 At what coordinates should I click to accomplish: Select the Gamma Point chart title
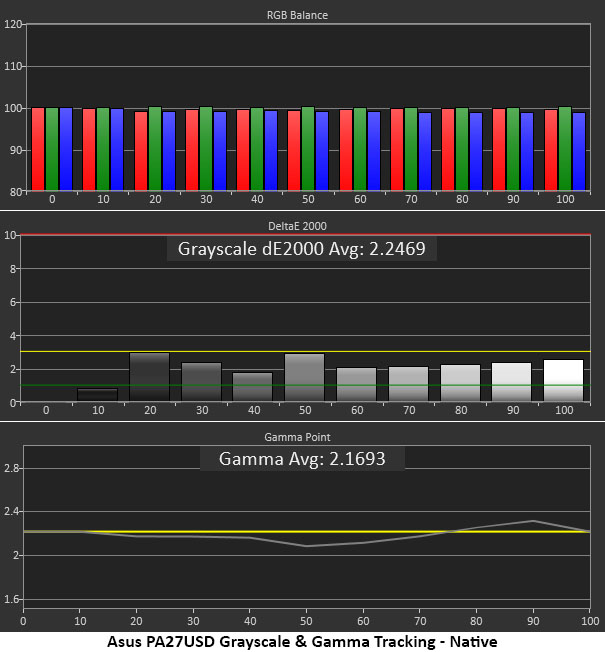coord(297,437)
